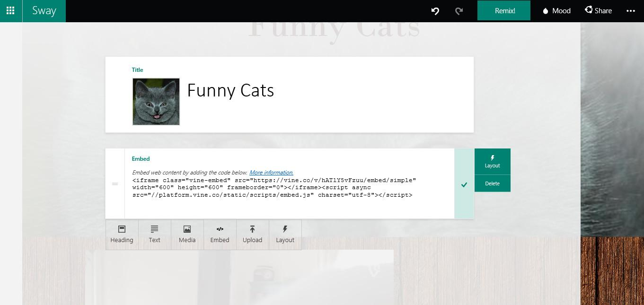The image size is (644, 305).
Task: Open the app launcher waffle grid
Action: point(10,11)
